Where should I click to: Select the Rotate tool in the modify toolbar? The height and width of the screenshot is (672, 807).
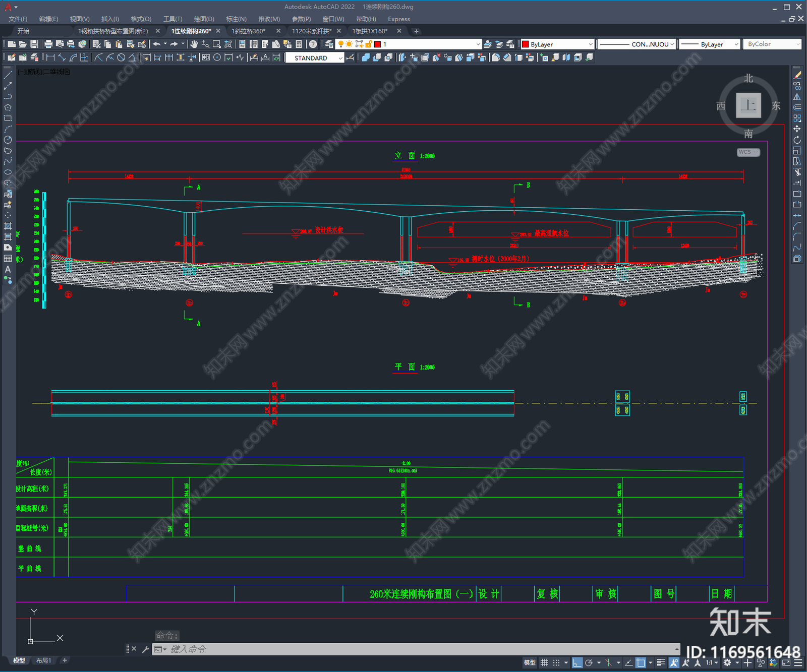[797, 140]
